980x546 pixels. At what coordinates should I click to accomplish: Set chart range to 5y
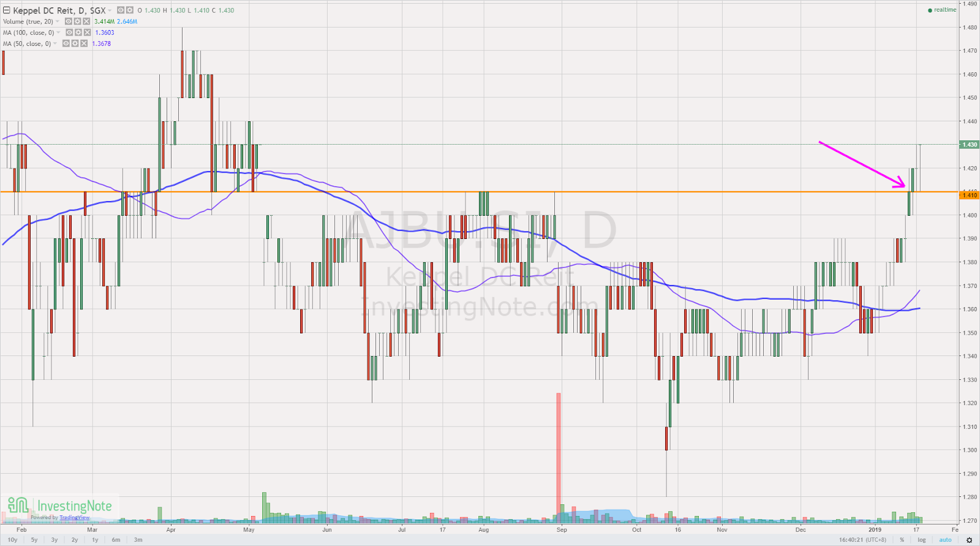pos(34,540)
